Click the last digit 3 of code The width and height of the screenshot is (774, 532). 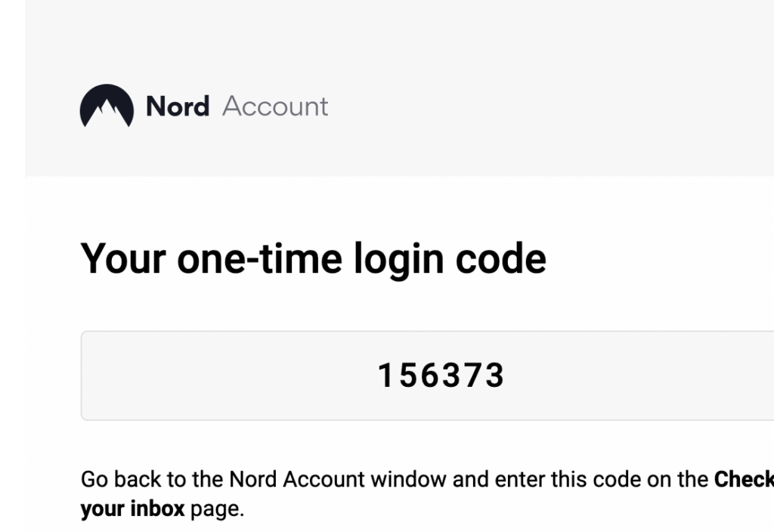495,375
